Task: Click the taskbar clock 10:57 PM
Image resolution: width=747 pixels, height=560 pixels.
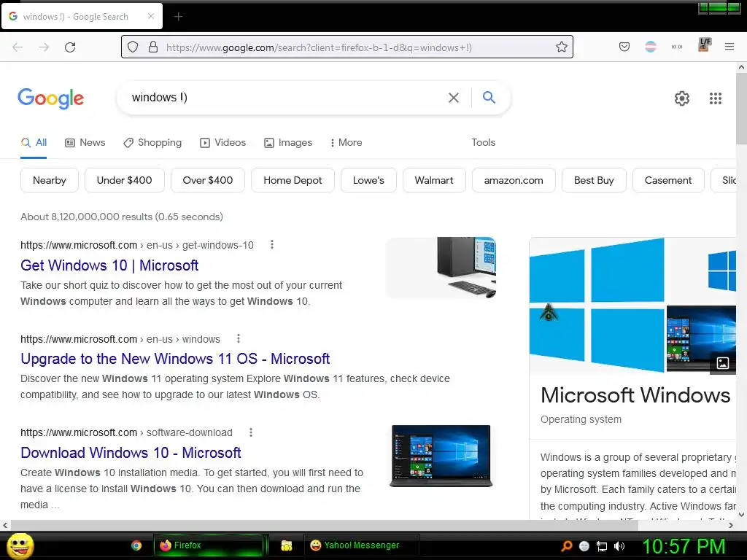Action: (x=684, y=546)
